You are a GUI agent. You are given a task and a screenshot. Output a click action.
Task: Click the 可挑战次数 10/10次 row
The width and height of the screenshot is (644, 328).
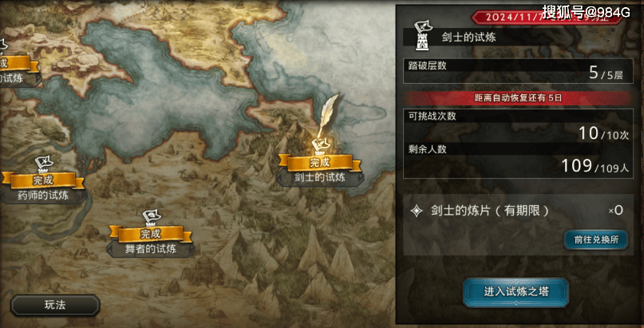[518, 127]
